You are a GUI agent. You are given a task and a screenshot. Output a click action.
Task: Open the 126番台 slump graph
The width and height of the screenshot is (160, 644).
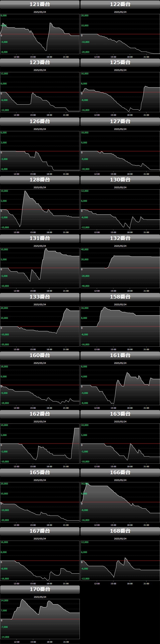tap(40, 151)
